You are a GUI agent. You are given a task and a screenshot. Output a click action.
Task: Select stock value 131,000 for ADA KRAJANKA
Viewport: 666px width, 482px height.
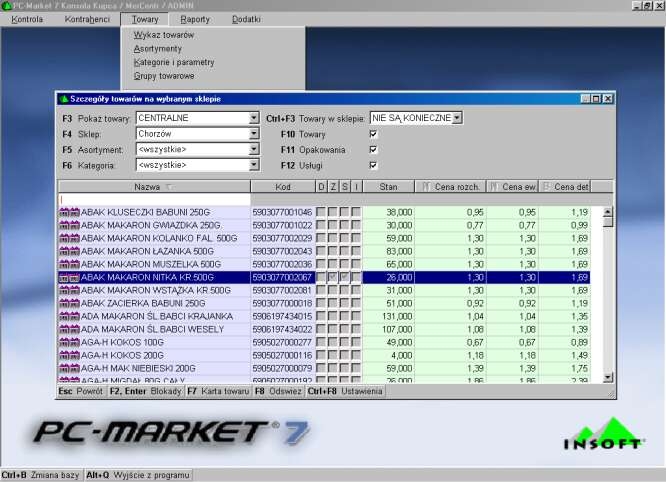(x=388, y=316)
